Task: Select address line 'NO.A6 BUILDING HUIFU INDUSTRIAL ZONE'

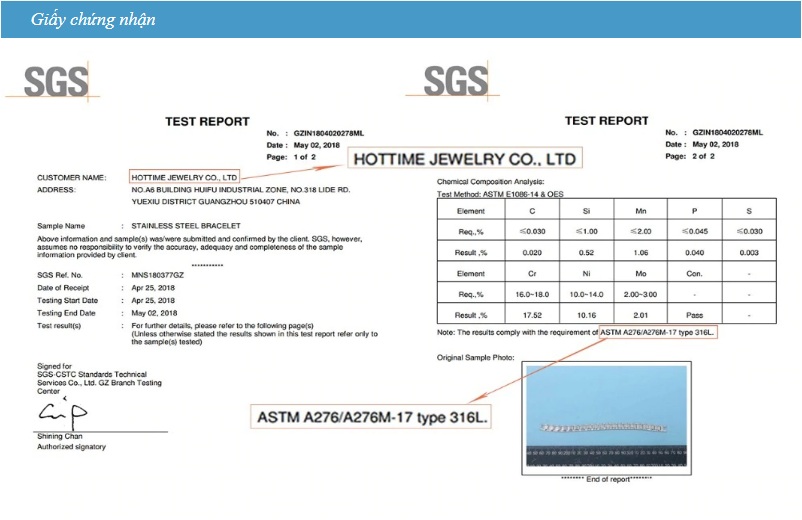Action: 241,190
